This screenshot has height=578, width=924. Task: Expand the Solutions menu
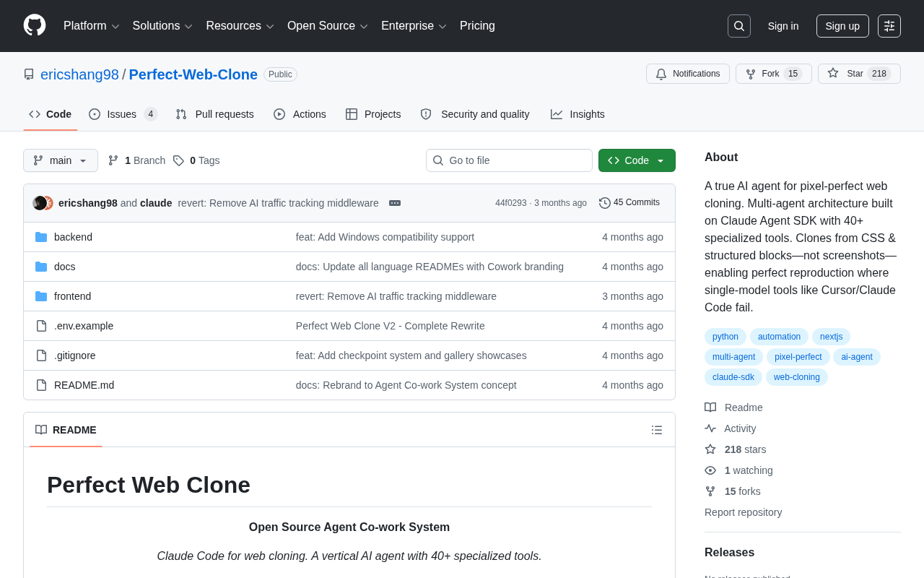(162, 26)
